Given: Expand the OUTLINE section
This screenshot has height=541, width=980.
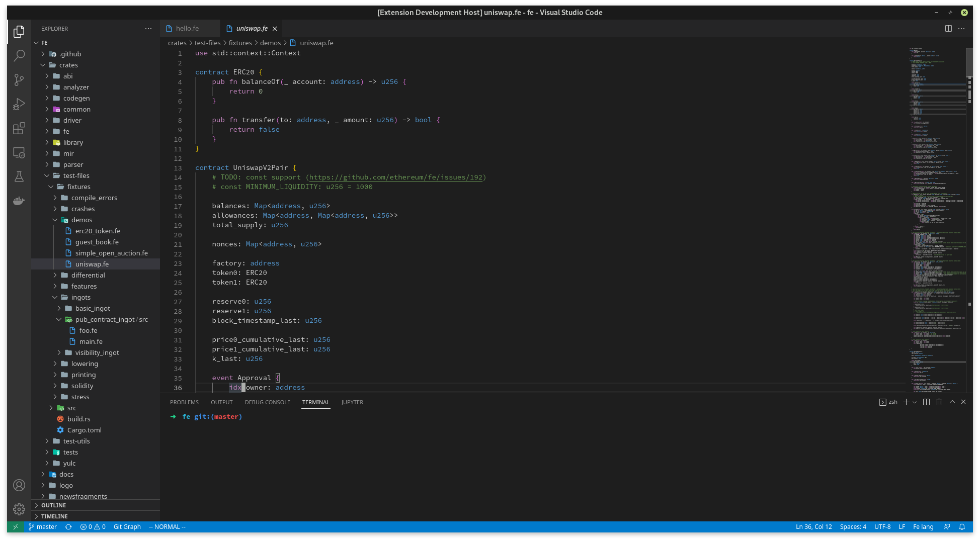Looking at the screenshot, I should (x=96, y=505).
